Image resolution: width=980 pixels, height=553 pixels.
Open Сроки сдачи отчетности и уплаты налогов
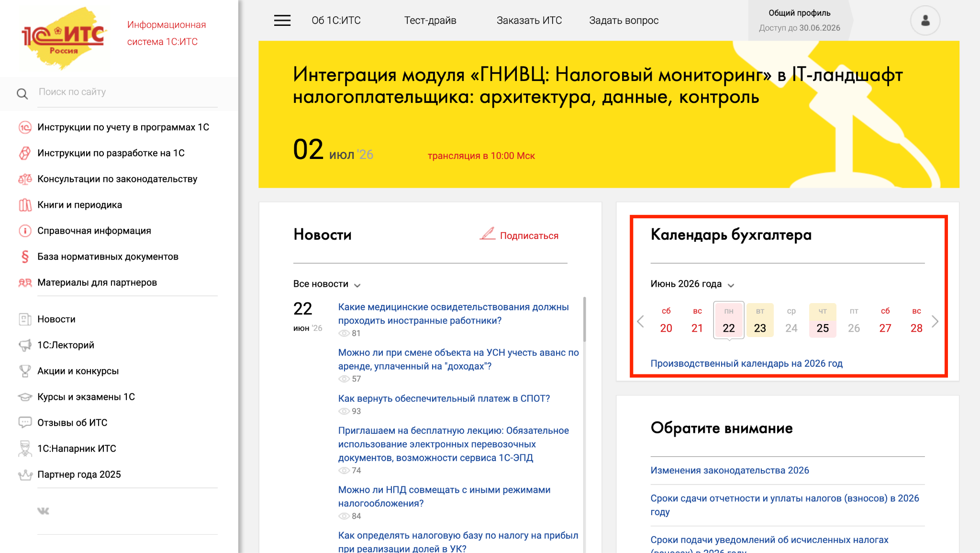coord(785,505)
